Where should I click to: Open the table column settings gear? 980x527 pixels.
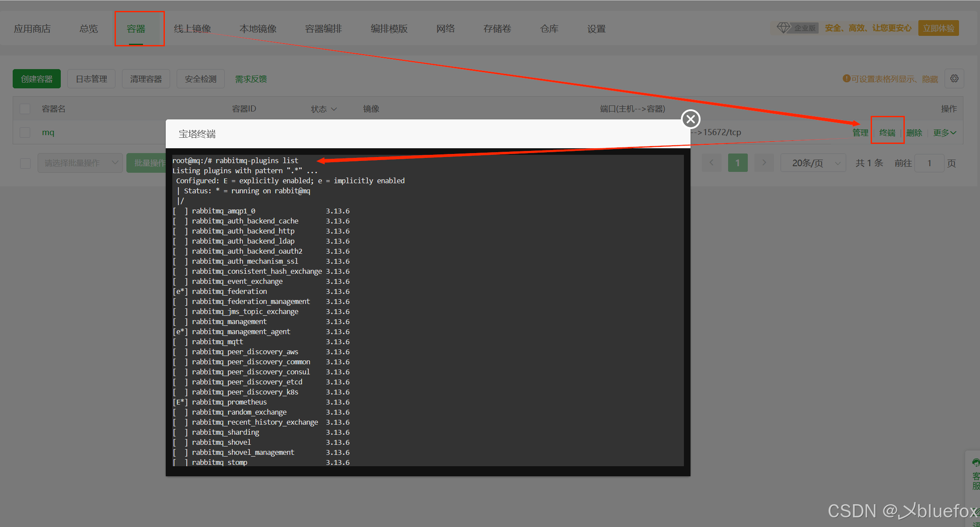click(x=954, y=79)
